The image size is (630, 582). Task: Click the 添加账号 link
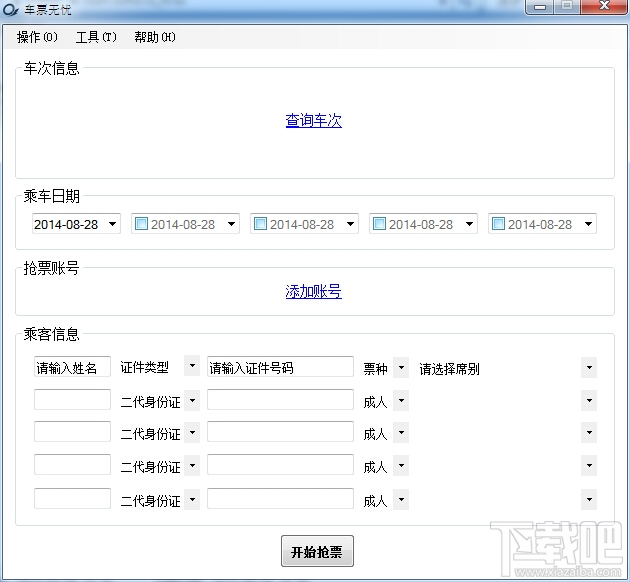pyautogui.click(x=313, y=292)
